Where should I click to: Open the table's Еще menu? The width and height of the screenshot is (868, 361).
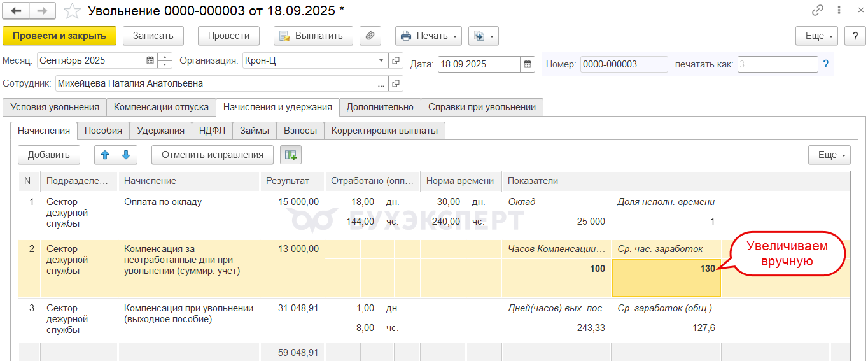point(829,155)
